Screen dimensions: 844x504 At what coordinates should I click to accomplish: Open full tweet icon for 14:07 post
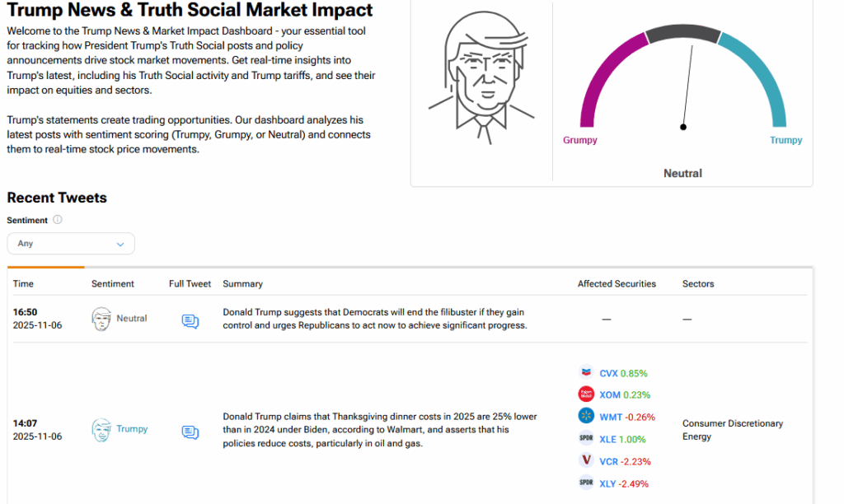click(190, 432)
